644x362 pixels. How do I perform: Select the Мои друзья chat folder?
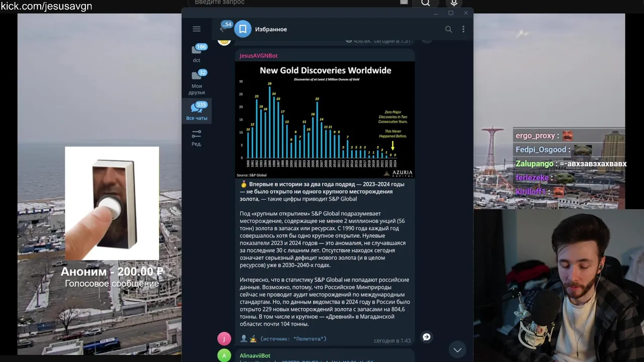click(x=197, y=82)
